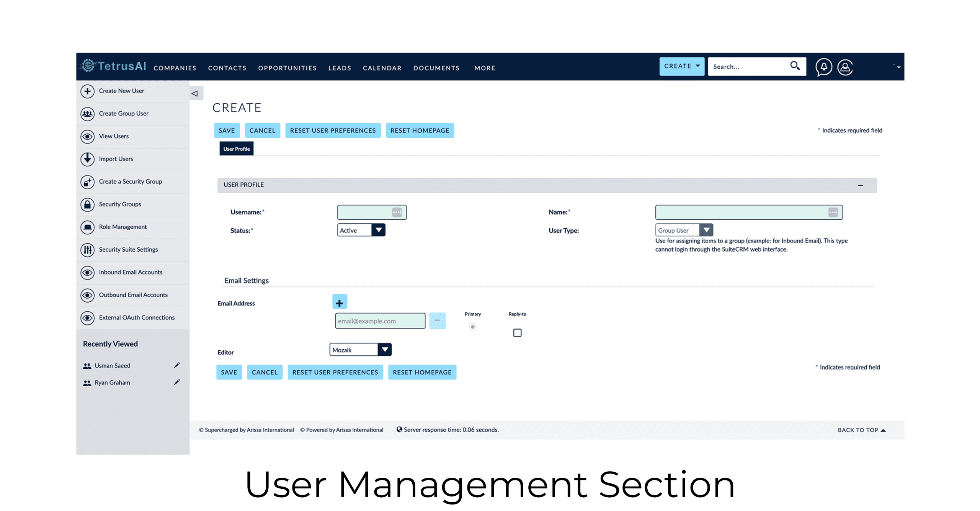The width and height of the screenshot is (980, 511).
Task: Click the Import Users download-arrow icon
Action: pyautogui.click(x=87, y=159)
